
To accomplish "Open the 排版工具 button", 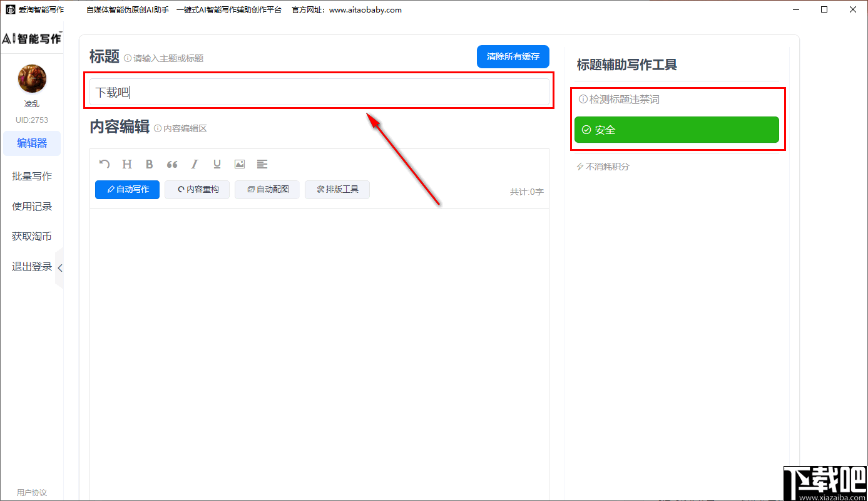I will pos(337,189).
